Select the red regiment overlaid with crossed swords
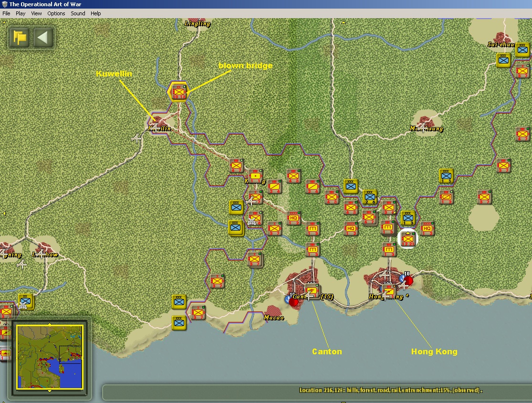Screen dimensions: 532x403 click(x=255, y=218)
